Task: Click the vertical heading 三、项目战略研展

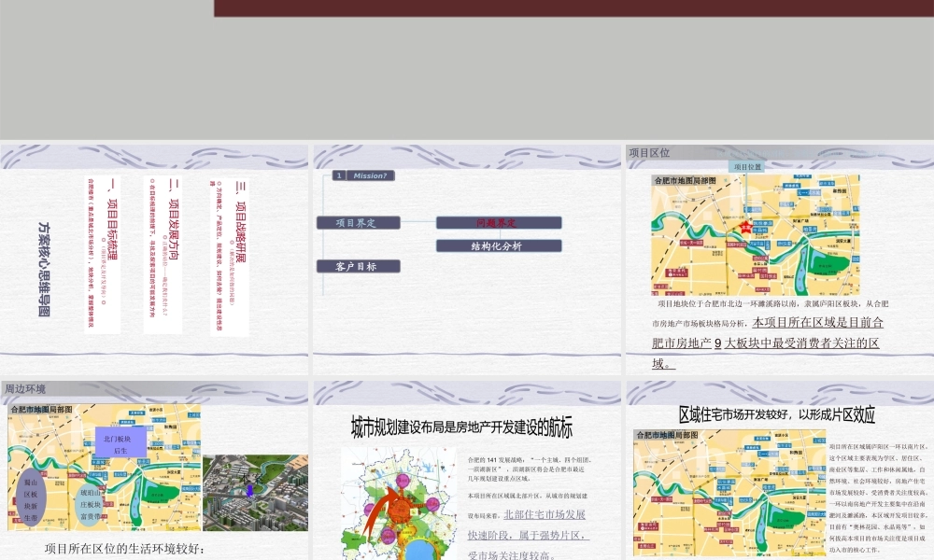Action: tap(240, 221)
